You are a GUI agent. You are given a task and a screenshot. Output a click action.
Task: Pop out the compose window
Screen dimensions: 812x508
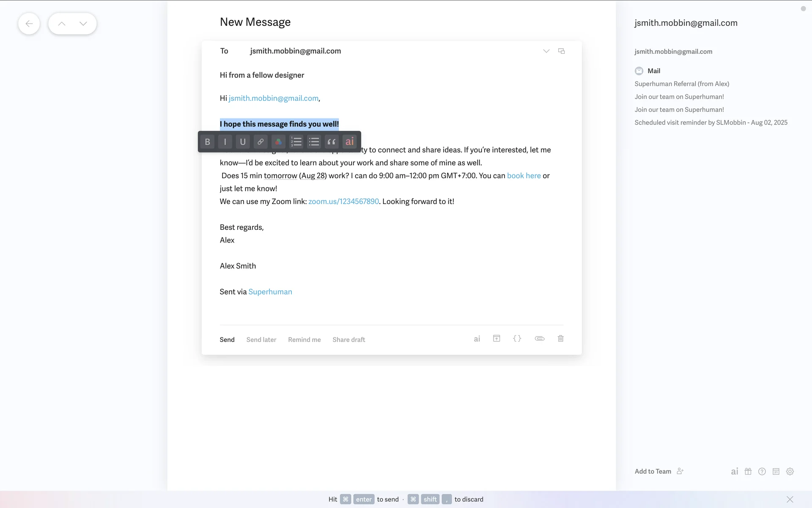[x=561, y=51]
